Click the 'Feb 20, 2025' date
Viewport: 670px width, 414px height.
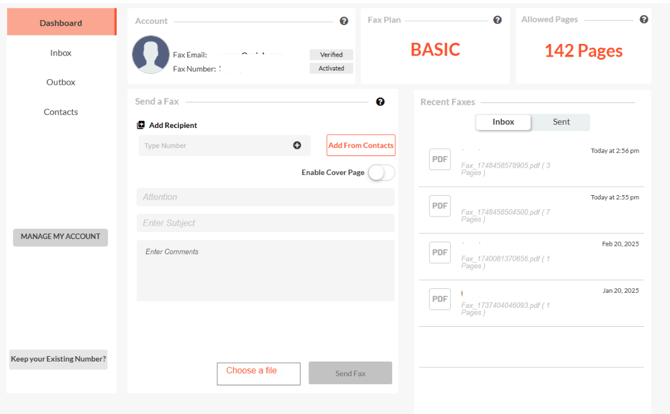click(x=620, y=244)
